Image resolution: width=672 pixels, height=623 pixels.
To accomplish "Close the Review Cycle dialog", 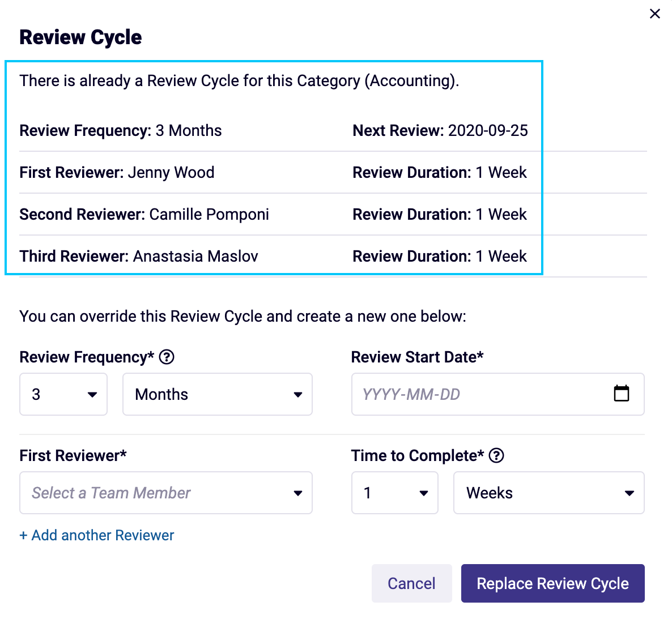I will [x=654, y=14].
